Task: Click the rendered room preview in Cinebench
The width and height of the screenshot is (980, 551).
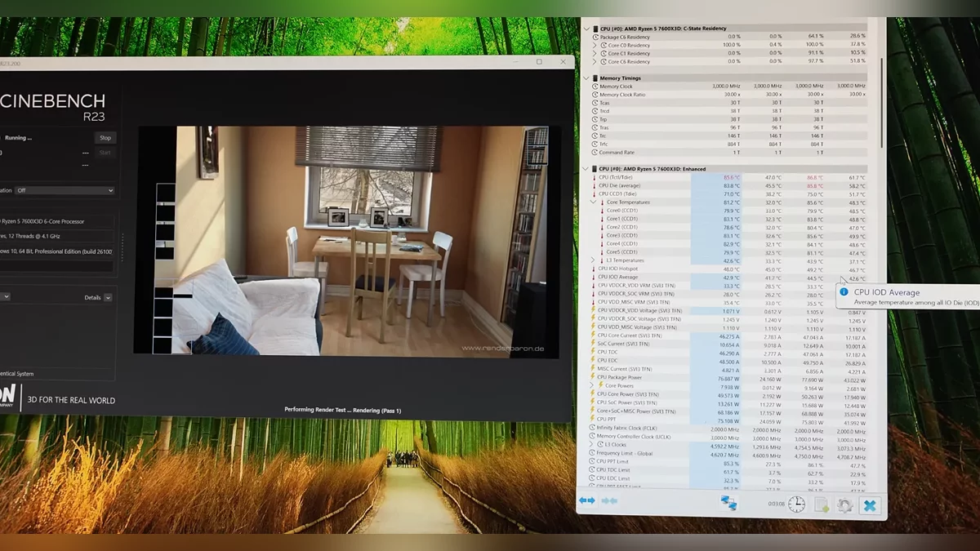Action: 347,240
